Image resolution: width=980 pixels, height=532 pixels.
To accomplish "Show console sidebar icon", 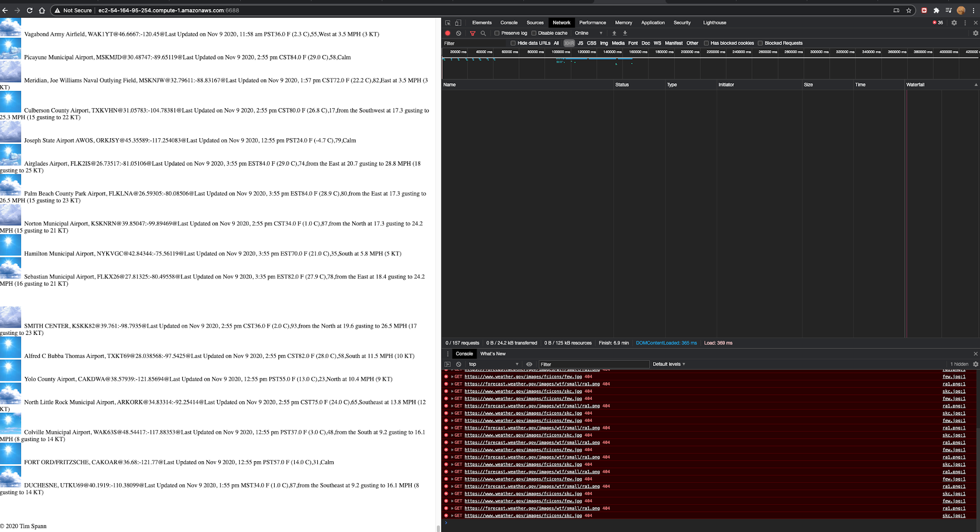I will click(447, 364).
